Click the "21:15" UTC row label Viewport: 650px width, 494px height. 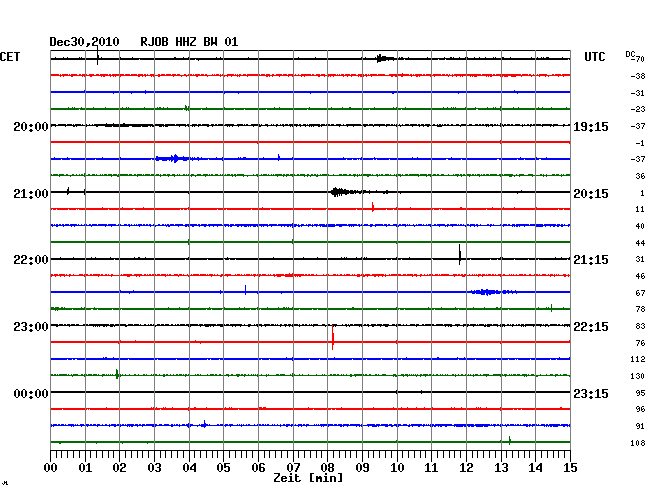(x=591, y=260)
